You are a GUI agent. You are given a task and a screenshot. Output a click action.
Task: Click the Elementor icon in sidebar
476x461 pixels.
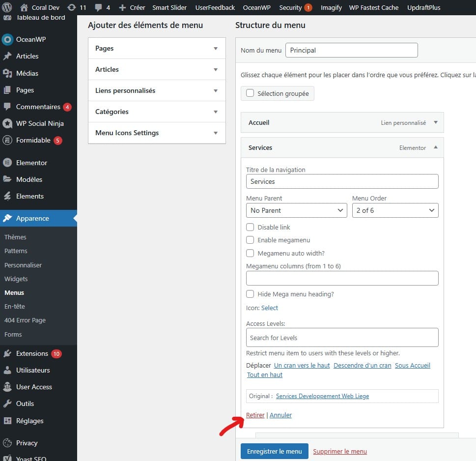[7, 163]
